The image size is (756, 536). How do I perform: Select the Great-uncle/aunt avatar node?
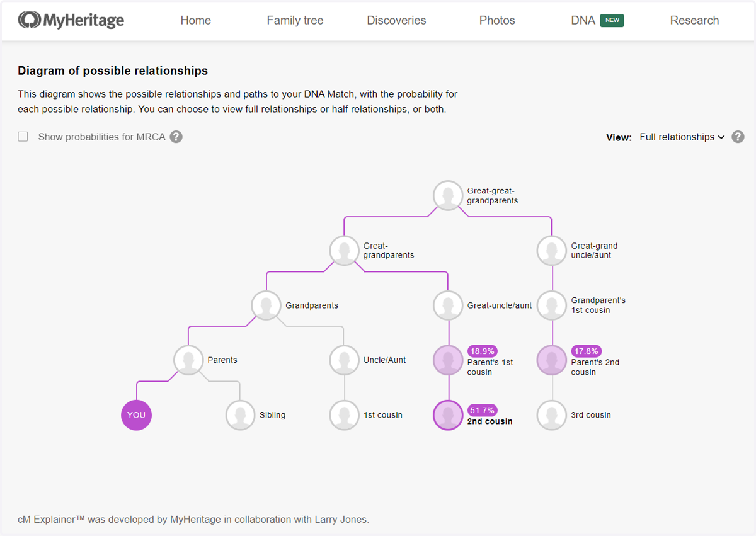tap(449, 305)
